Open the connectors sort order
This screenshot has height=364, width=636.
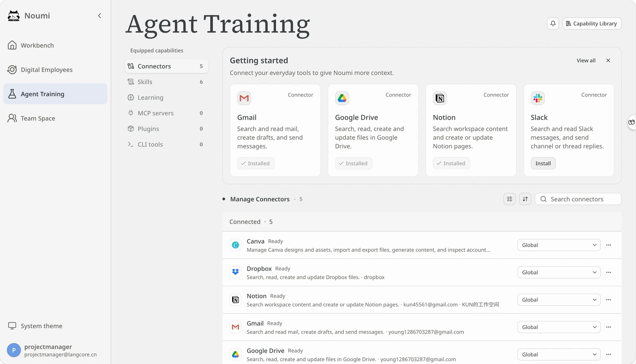525,199
